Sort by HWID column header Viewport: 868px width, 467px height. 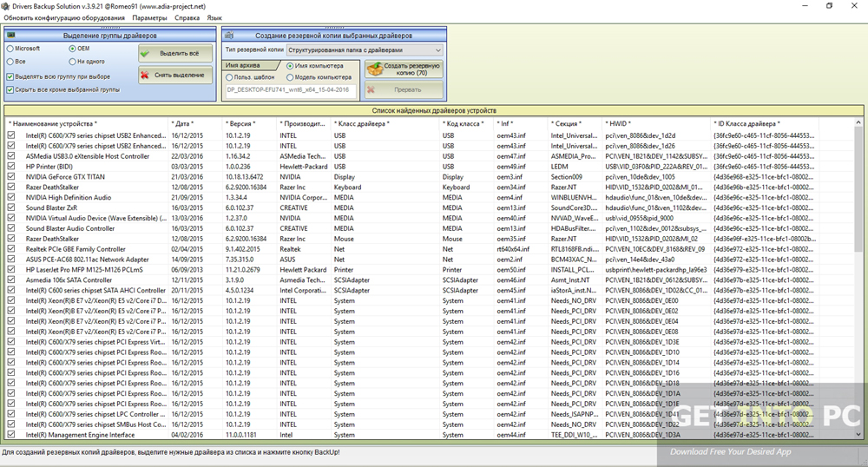coord(656,123)
